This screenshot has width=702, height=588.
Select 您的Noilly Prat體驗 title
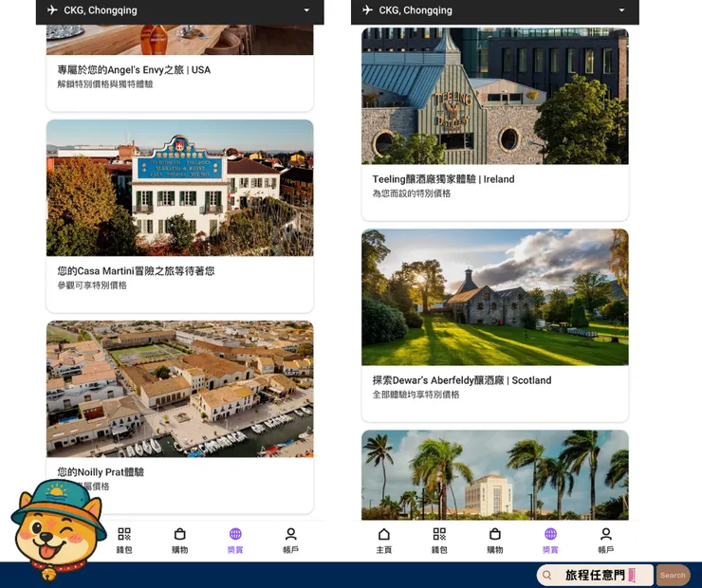[x=101, y=472]
